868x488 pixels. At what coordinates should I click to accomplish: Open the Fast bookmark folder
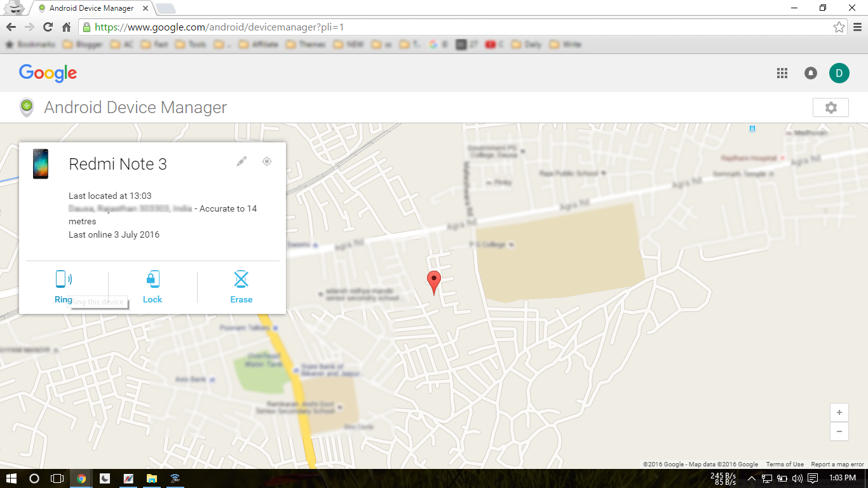click(x=154, y=44)
